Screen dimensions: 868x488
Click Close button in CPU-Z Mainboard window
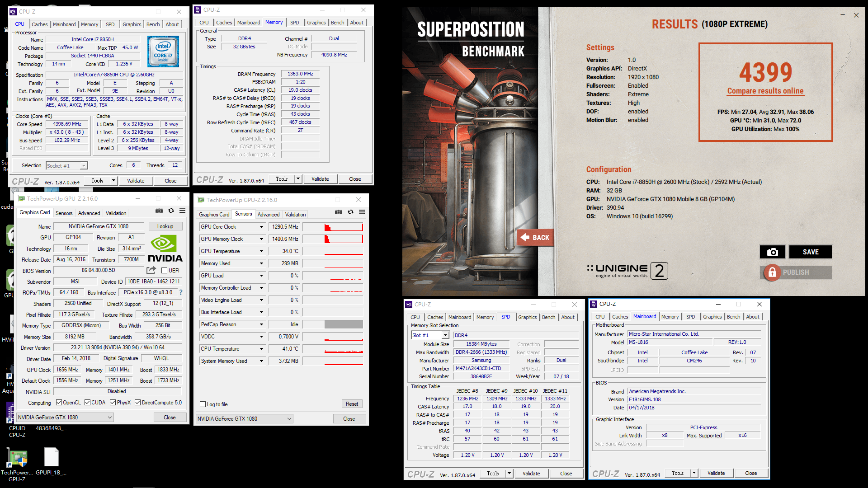coord(751,473)
